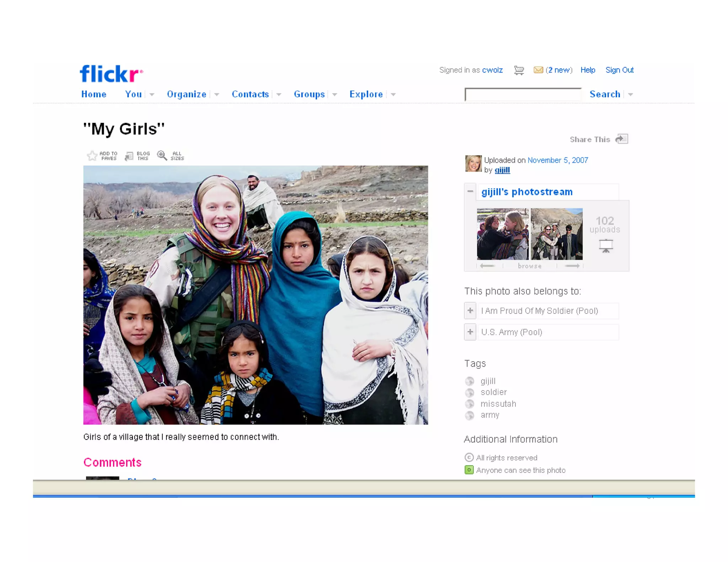Open the November 5, 2007 date link
Image resolution: width=728 pixels, height=562 pixels.
tap(557, 160)
